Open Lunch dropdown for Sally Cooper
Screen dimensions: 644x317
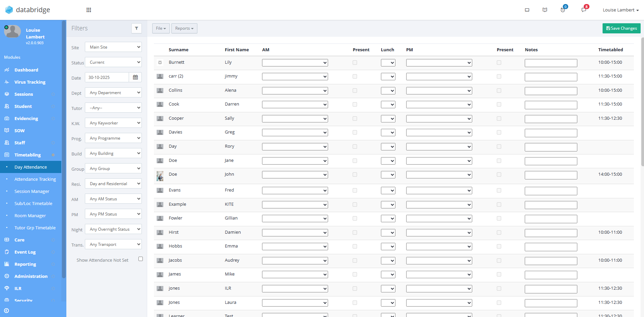point(388,119)
